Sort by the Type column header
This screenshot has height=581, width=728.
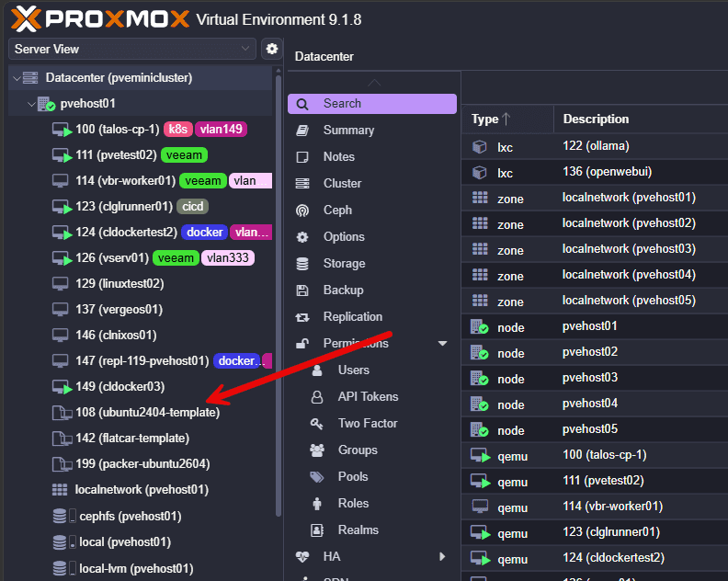[507, 119]
